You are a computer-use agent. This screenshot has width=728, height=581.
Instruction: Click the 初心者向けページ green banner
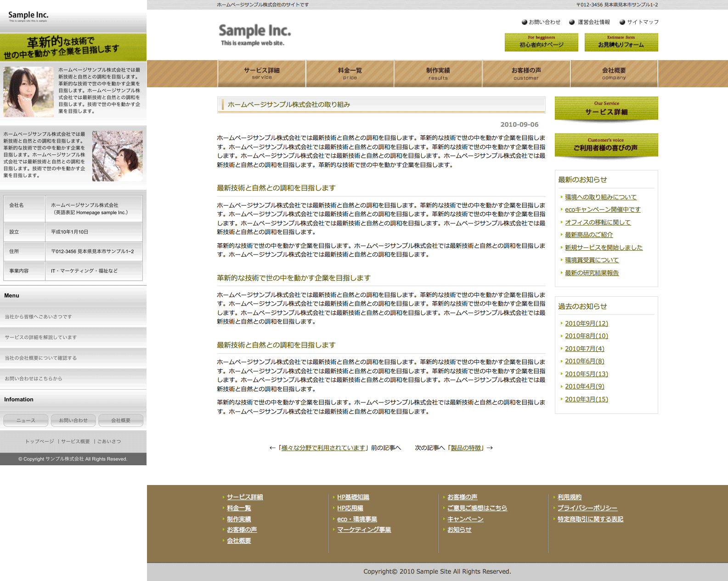541,42
